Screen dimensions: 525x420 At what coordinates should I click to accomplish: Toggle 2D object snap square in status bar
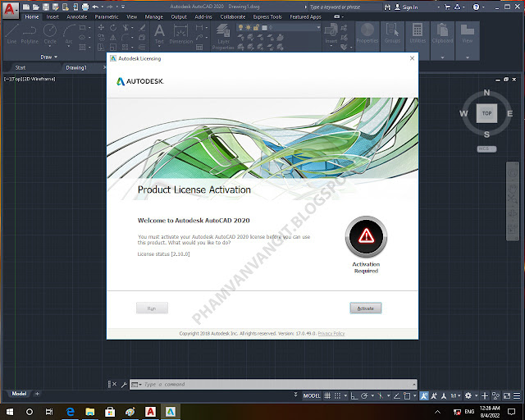click(x=407, y=396)
